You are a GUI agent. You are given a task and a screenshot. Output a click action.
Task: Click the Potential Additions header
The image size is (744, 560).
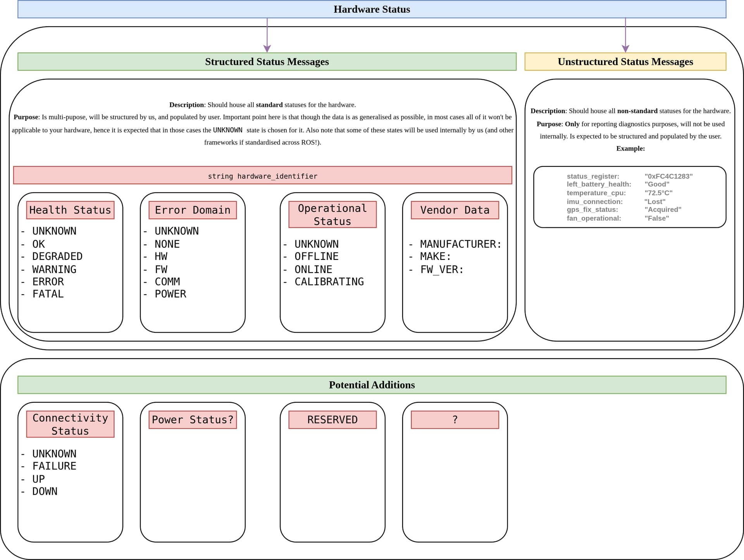[x=372, y=385]
